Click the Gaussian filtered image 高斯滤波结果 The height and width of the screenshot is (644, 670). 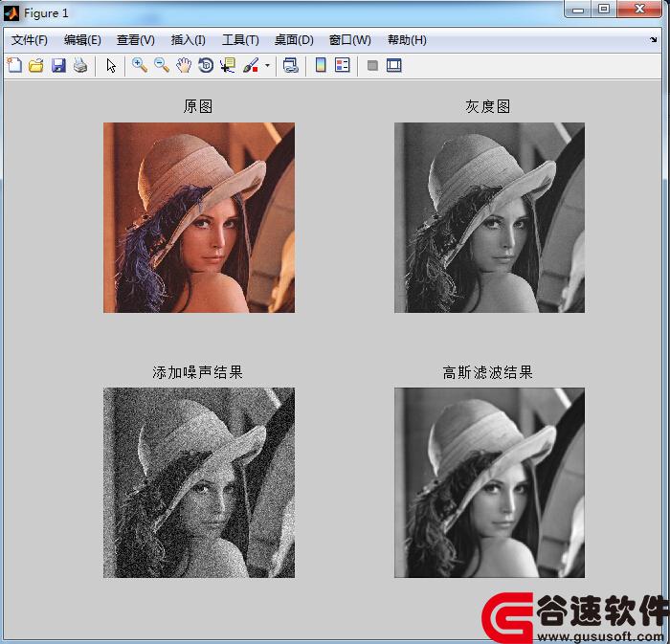489,482
